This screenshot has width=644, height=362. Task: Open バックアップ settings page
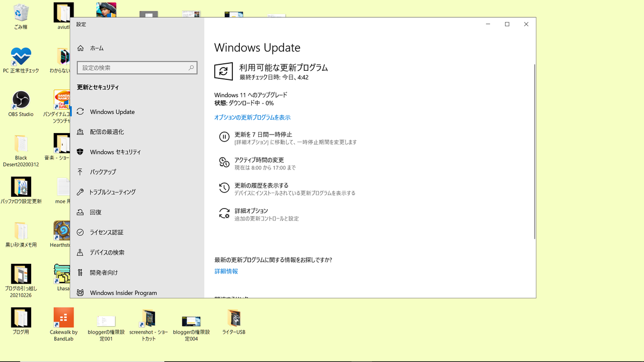tap(137, 172)
